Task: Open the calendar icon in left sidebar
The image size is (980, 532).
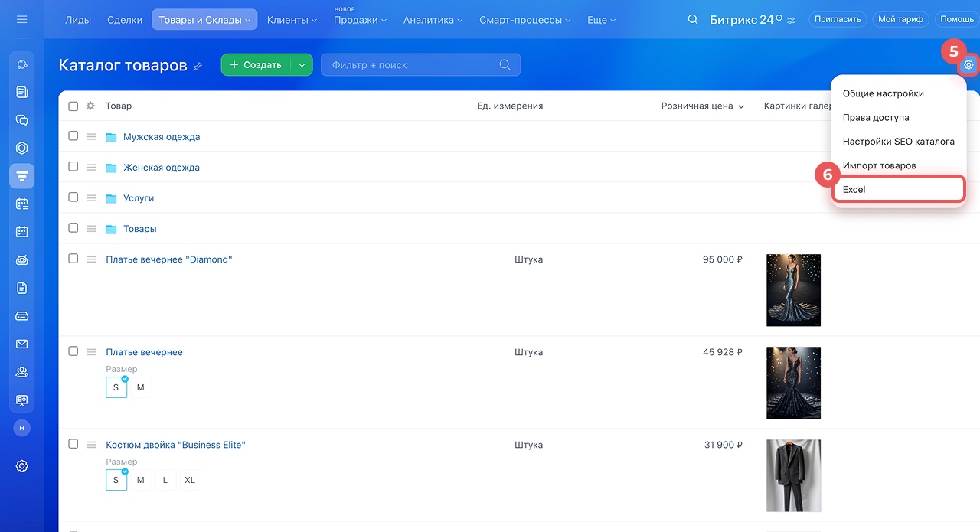Action: 21,231
